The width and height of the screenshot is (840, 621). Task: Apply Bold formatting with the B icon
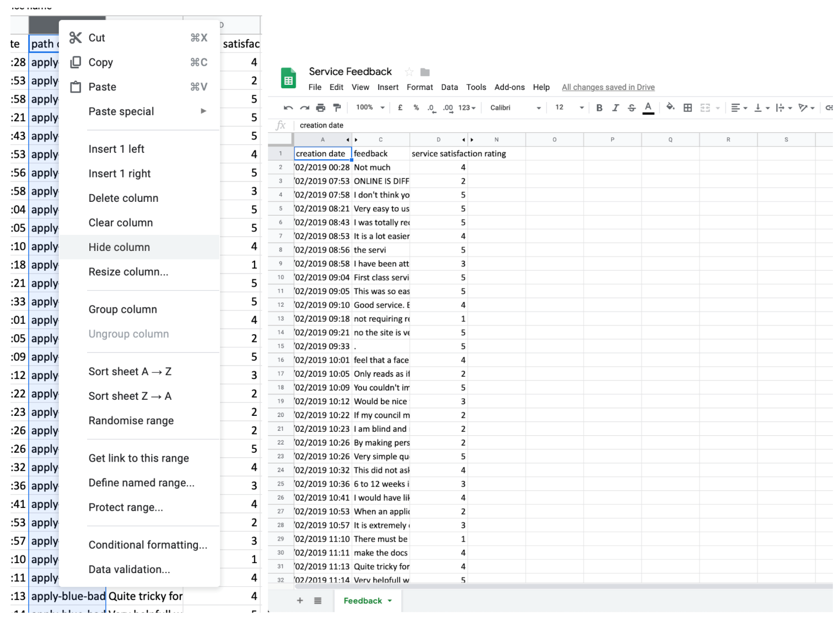click(x=599, y=108)
